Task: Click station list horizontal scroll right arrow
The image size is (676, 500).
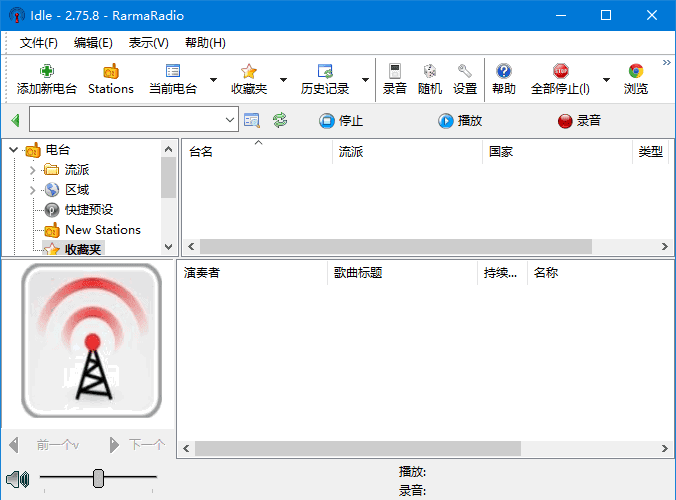Action: 664,247
